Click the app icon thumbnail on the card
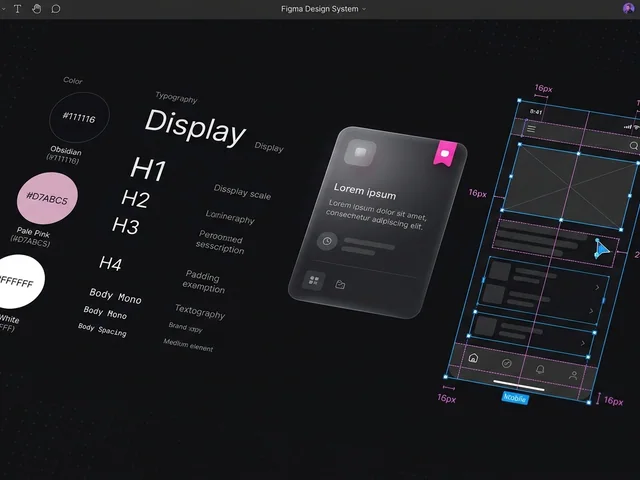 coord(360,153)
